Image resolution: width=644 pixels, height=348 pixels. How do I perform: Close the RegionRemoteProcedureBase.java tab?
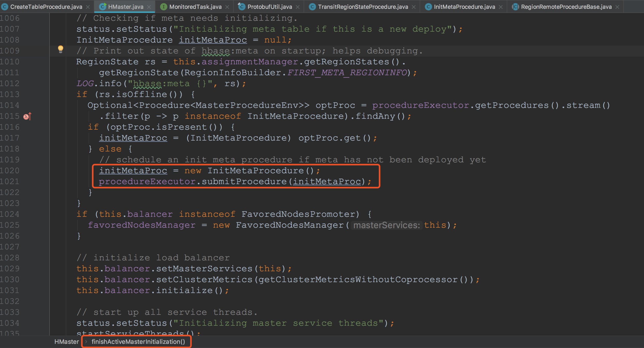[x=617, y=7]
